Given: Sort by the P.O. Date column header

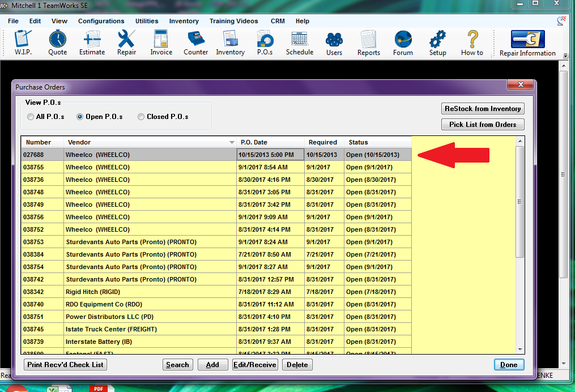Looking at the screenshot, I should point(270,142).
